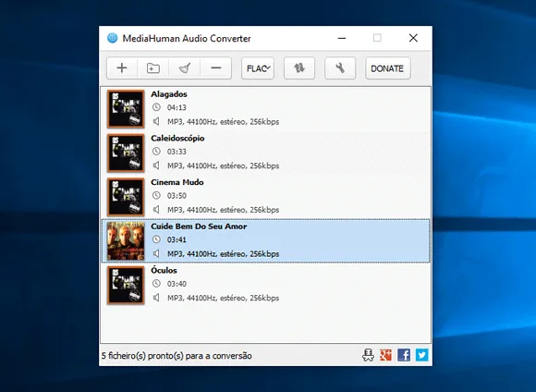The image size is (536, 392).
Task: Click the speaker icon in Caleidoscópio row
Action: (x=156, y=165)
